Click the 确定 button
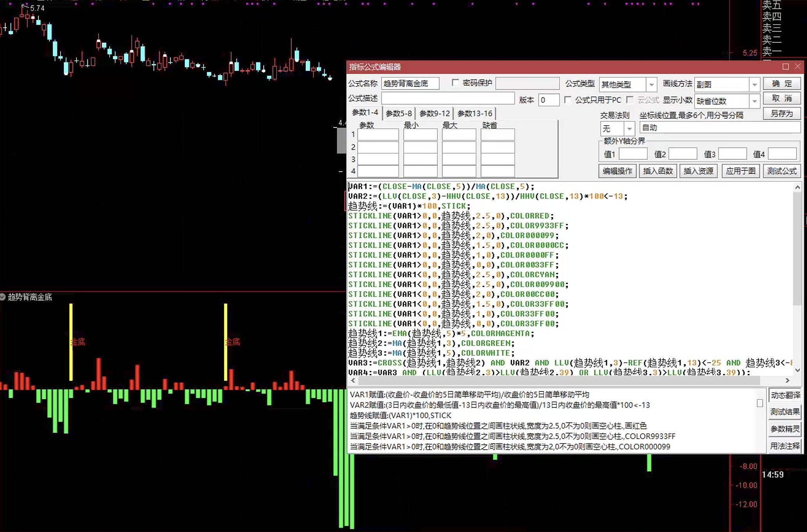Screen dimensions: 807x532 (x=782, y=83)
